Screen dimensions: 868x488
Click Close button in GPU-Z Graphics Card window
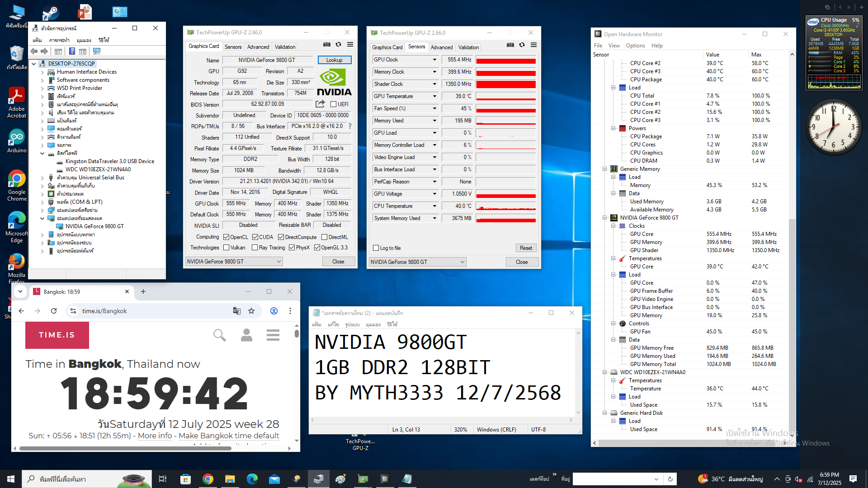(338, 262)
